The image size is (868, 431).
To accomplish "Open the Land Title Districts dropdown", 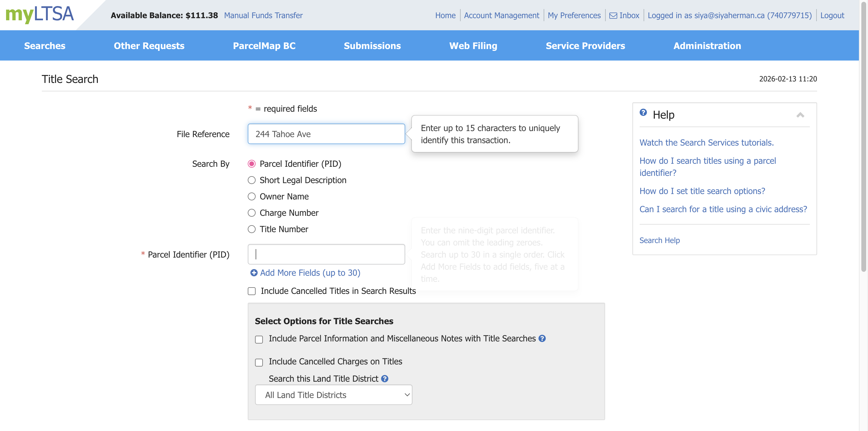I will point(333,395).
